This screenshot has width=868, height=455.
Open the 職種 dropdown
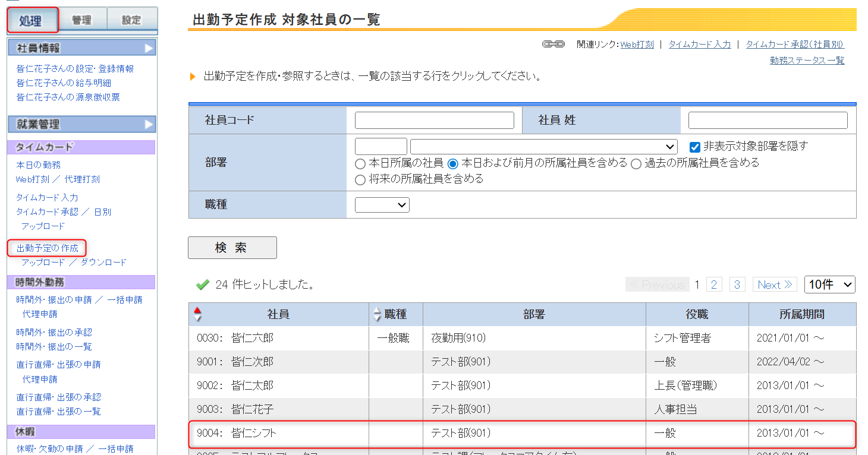click(382, 205)
